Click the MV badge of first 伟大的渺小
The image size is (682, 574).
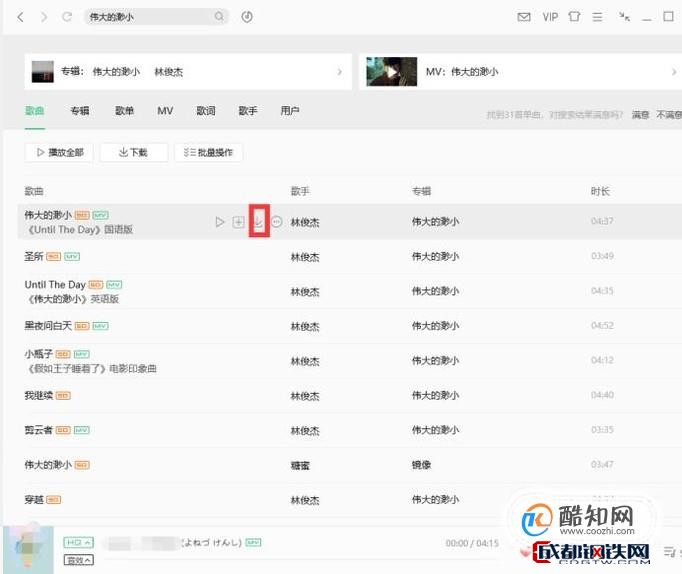click(x=100, y=215)
